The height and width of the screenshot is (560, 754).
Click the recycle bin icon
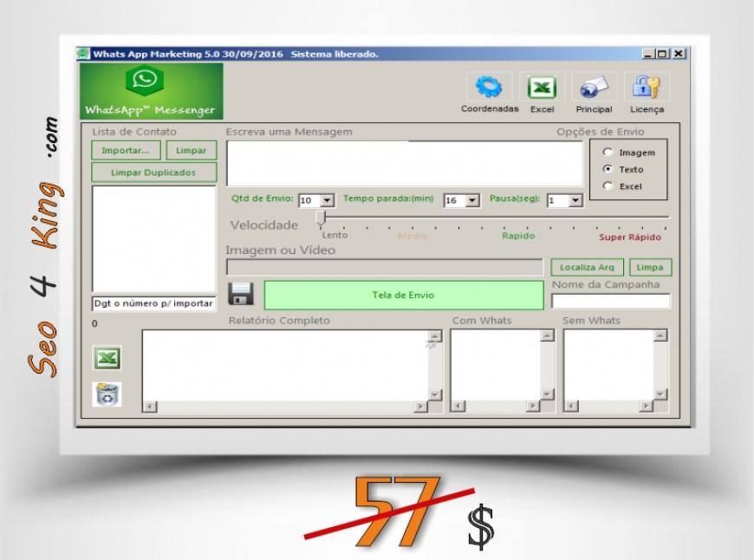pos(107,394)
